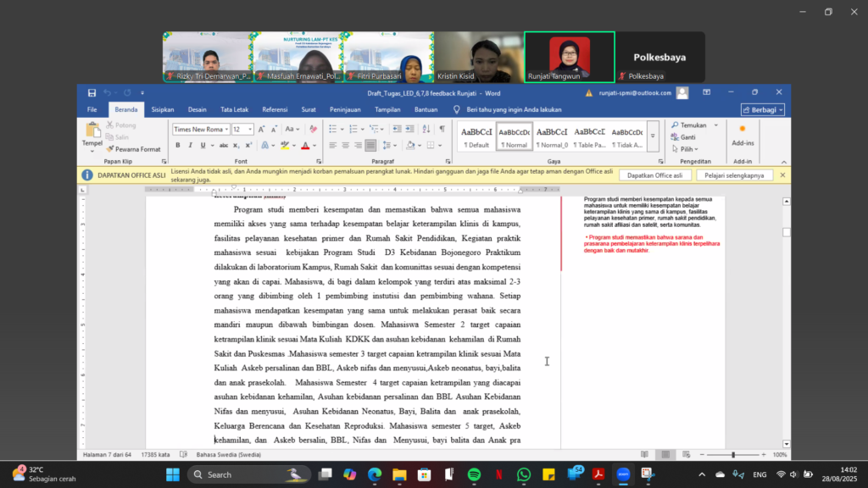
Task: Toggle italic formatting
Action: pyautogui.click(x=191, y=146)
